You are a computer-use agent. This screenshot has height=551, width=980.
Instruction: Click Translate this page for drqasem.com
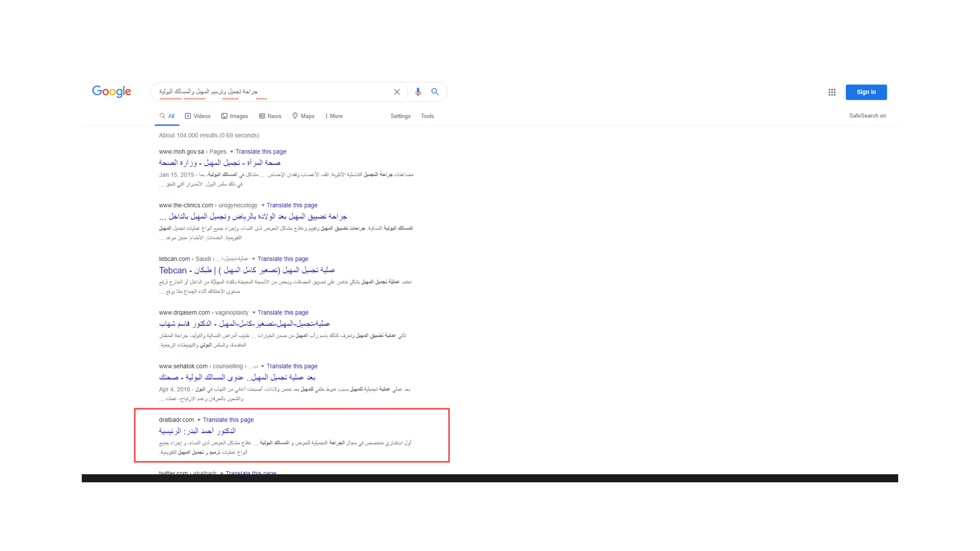(283, 312)
